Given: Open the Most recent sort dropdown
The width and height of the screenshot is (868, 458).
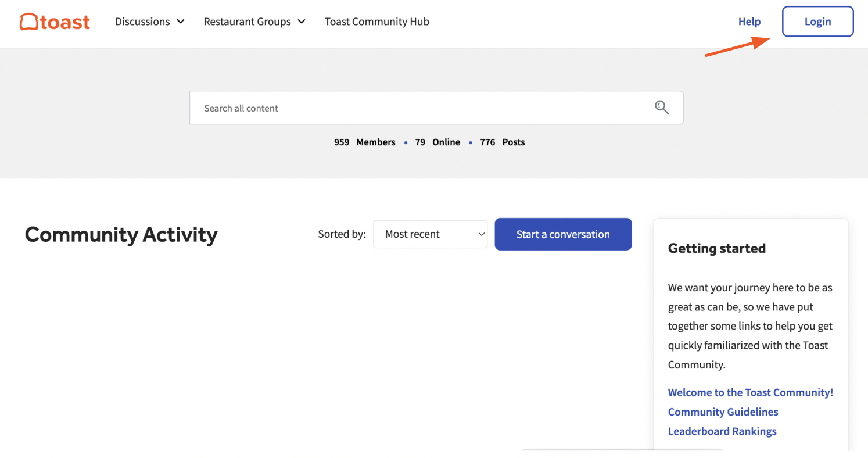Looking at the screenshot, I should point(430,234).
